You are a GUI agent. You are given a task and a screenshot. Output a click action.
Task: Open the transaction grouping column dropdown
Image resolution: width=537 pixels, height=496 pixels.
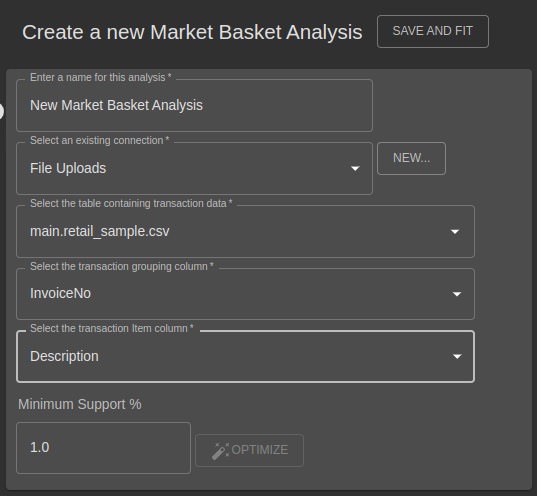[x=245, y=294]
